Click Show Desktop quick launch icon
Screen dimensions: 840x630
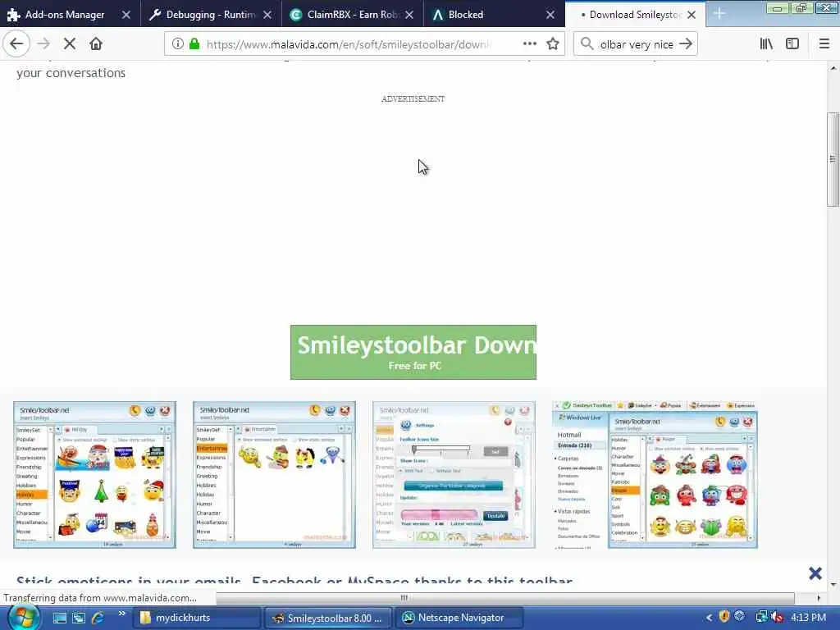click(x=59, y=618)
